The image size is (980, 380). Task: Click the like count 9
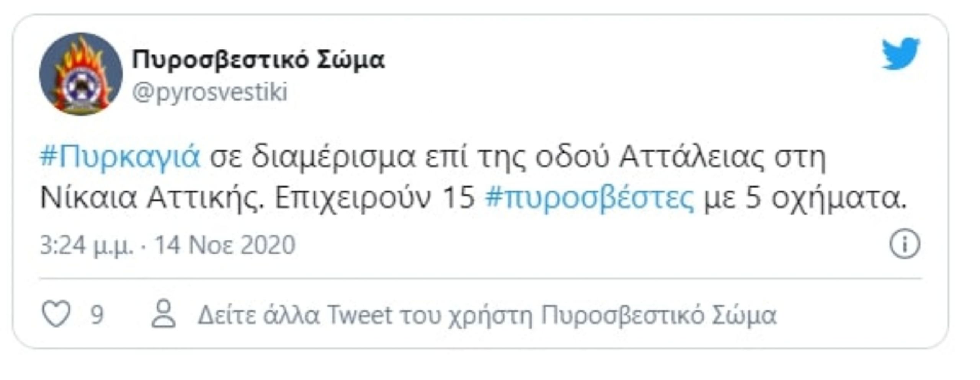point(97,315)
